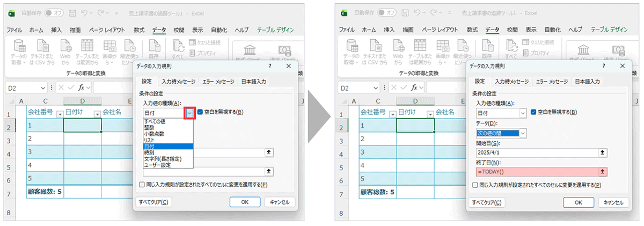The image size is (644, 226).
Task: Open 数式 tab in right Excel window
Action: click(x=472, y=30)
